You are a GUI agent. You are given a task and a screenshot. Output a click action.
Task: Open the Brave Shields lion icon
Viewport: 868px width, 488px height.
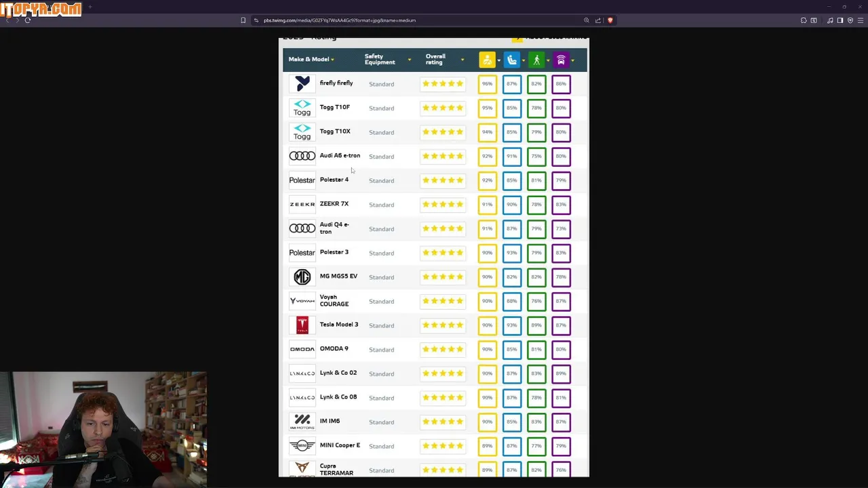(610, 20)
